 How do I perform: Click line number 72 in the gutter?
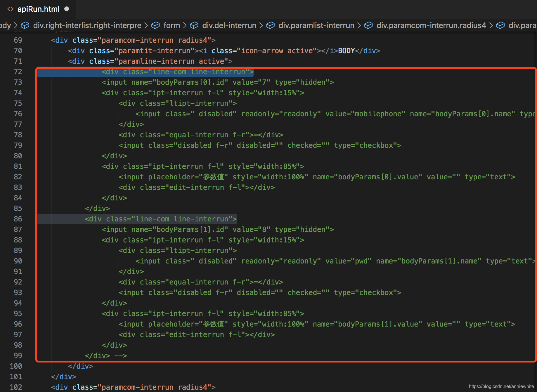18,72
